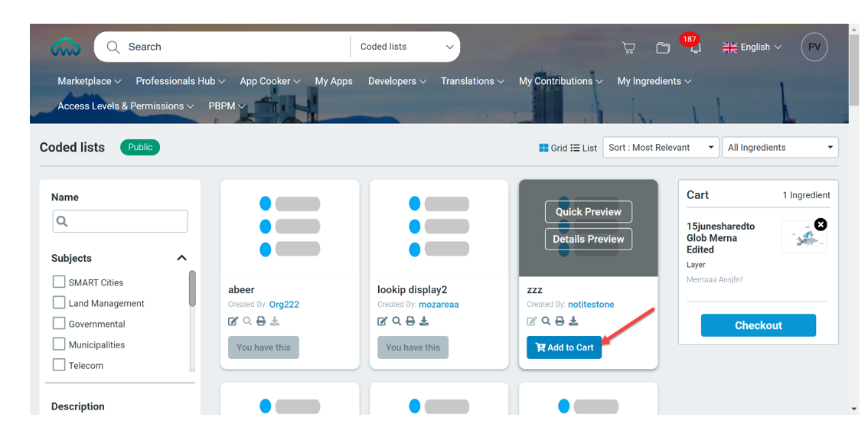Click edit icon on lookip display2 card
868x424 pixels.
383,321
